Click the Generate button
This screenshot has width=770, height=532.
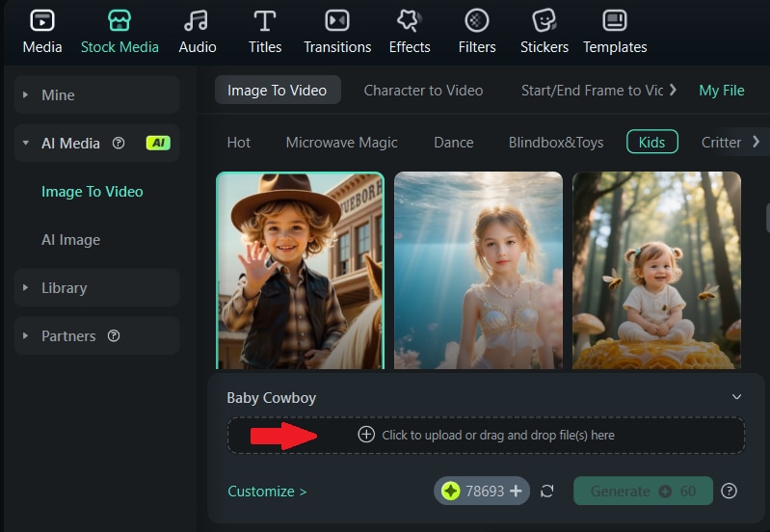tap(643, 491)
